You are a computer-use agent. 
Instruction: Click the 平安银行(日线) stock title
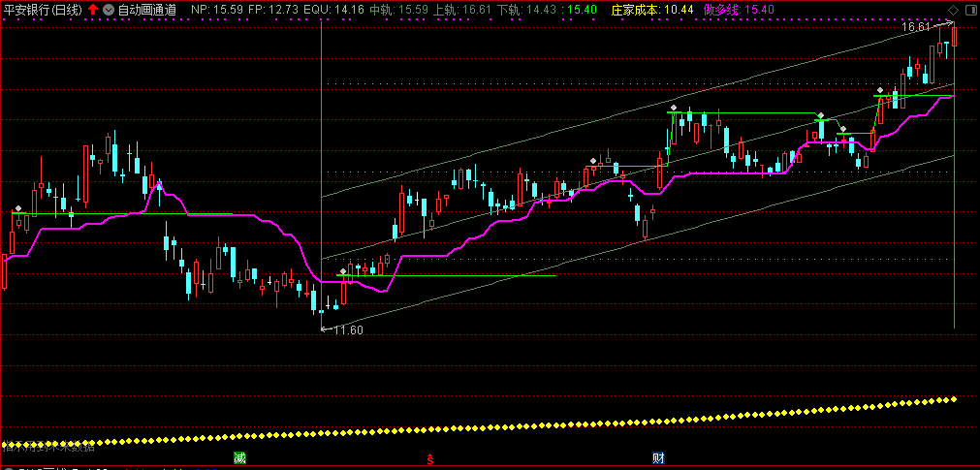[42, 10]
